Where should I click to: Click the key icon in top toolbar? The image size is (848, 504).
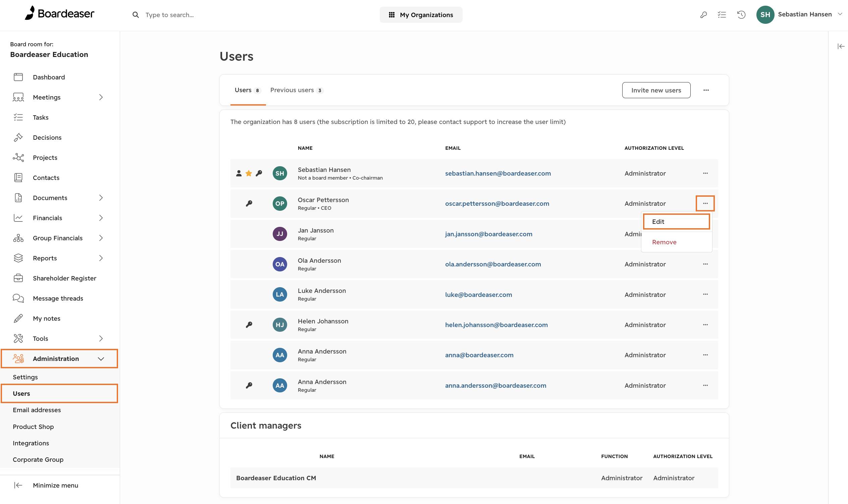(x=703, y=15)
